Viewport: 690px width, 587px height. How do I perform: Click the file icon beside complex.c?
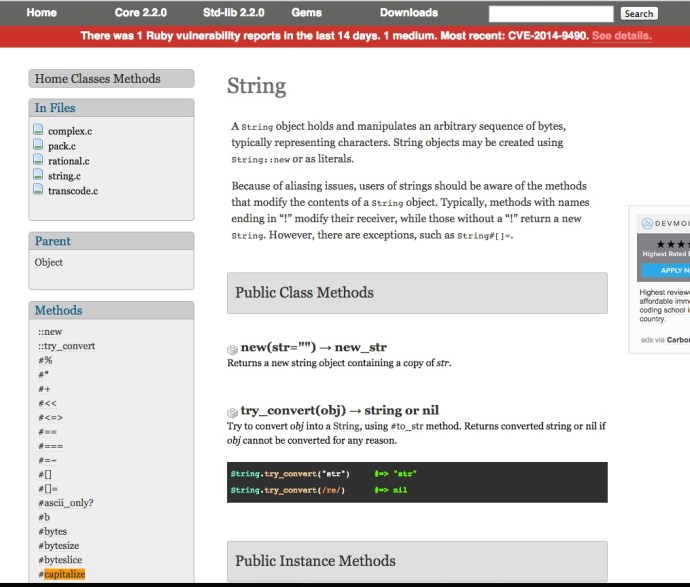(x=38, y=131)
